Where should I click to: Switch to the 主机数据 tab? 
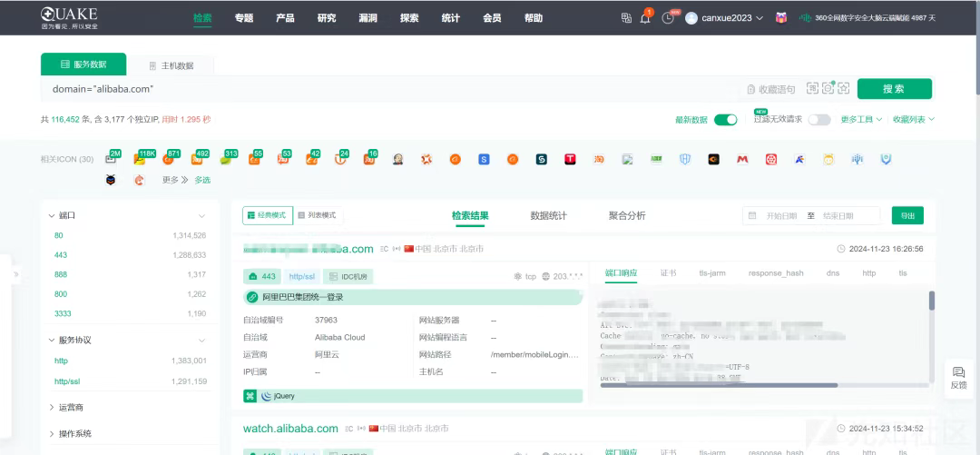click(x=171, y=65)
